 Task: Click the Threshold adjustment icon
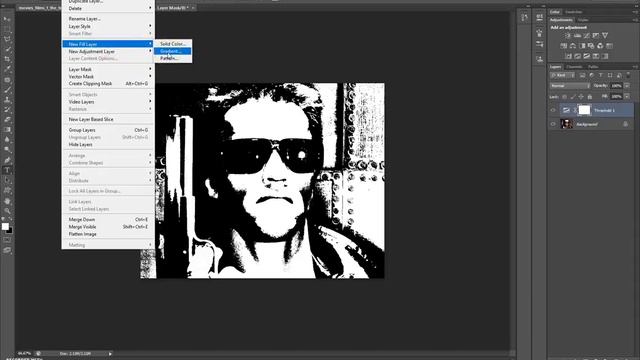pyautogui.click(x=587, y=56)
